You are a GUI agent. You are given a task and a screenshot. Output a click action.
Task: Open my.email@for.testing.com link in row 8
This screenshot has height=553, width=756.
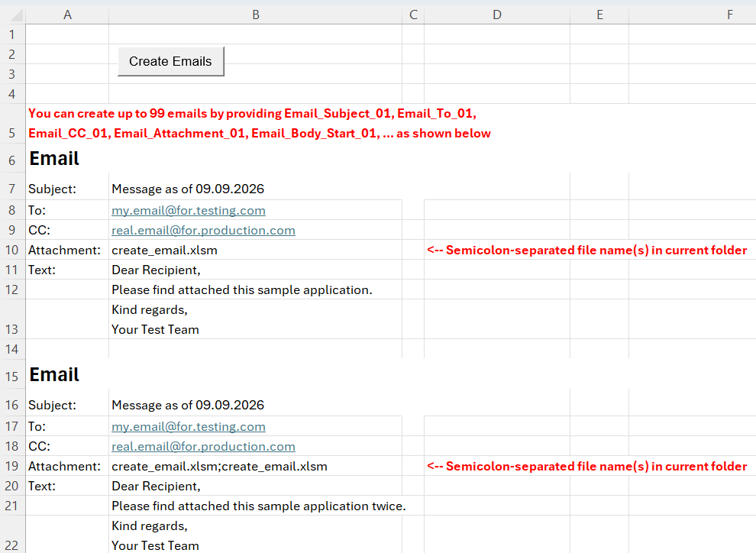189,211
